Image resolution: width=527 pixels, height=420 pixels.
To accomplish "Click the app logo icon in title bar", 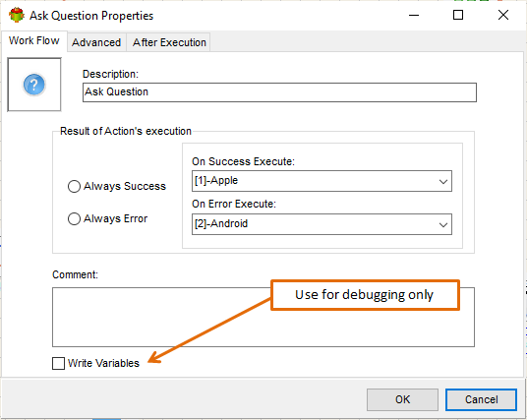I will click(17, 15).
